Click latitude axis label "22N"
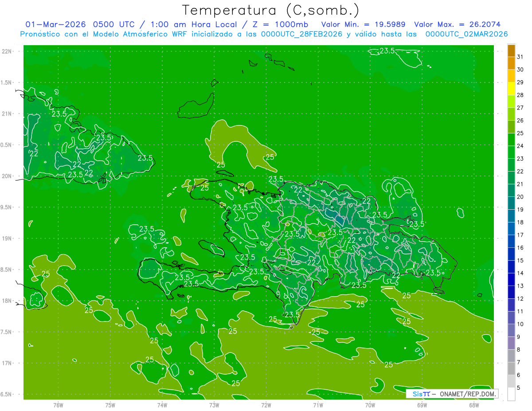 tap(7, 51)
